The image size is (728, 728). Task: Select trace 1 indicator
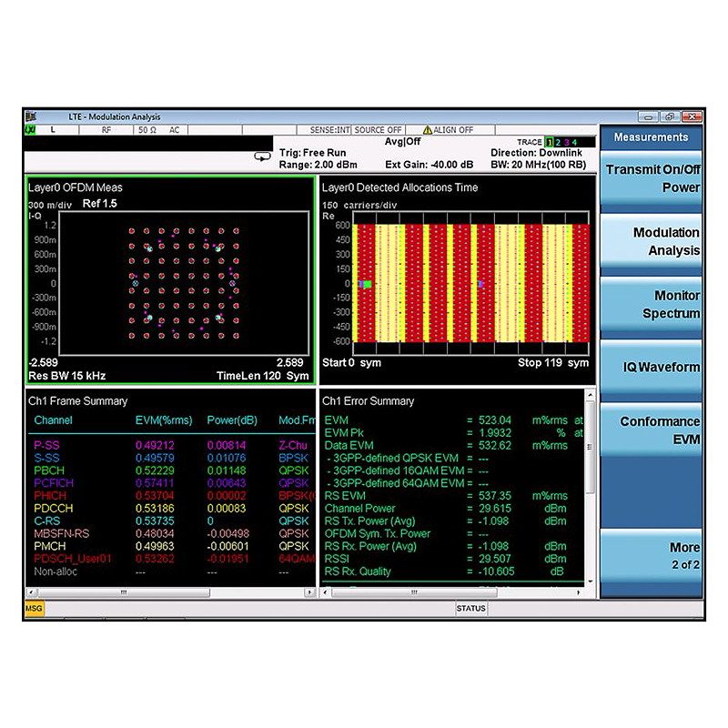(x=550, y=143)
